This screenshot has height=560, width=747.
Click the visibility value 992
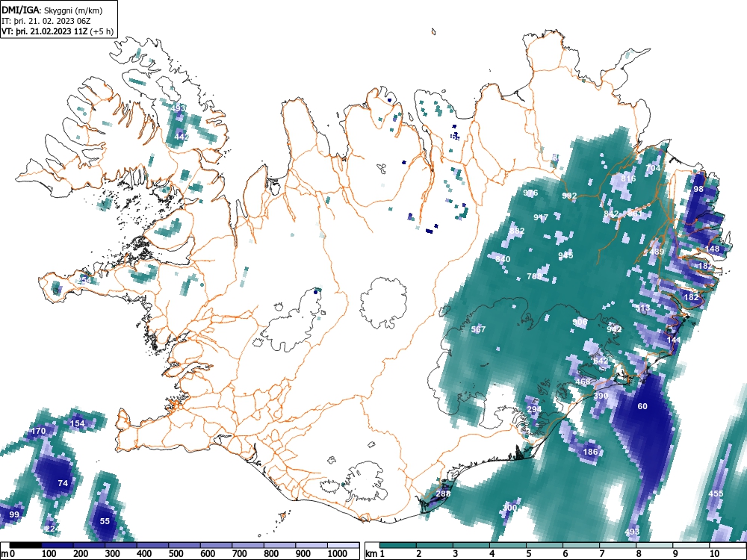(569, 196)
